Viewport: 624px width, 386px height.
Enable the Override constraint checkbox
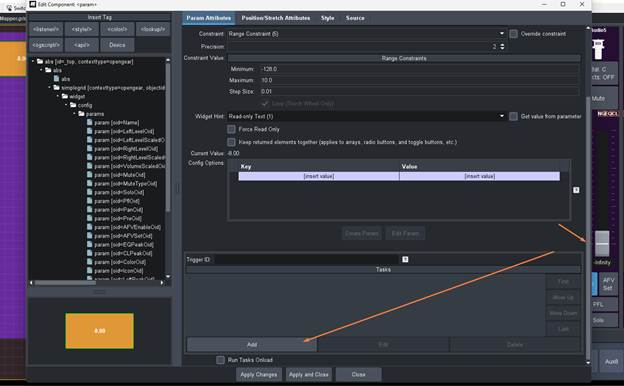513,34
